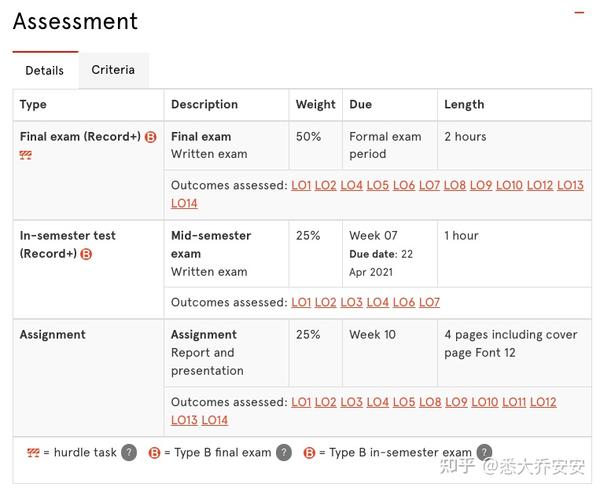600x491 pixels.
Task: Select the Details tab
Action: tap(45, 70)
